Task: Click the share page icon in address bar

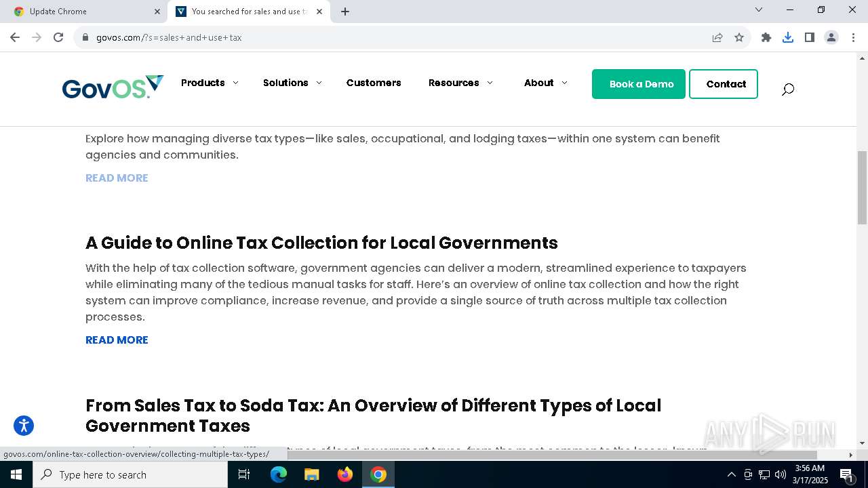Action: pyautogui.click(x=717, y=37)
